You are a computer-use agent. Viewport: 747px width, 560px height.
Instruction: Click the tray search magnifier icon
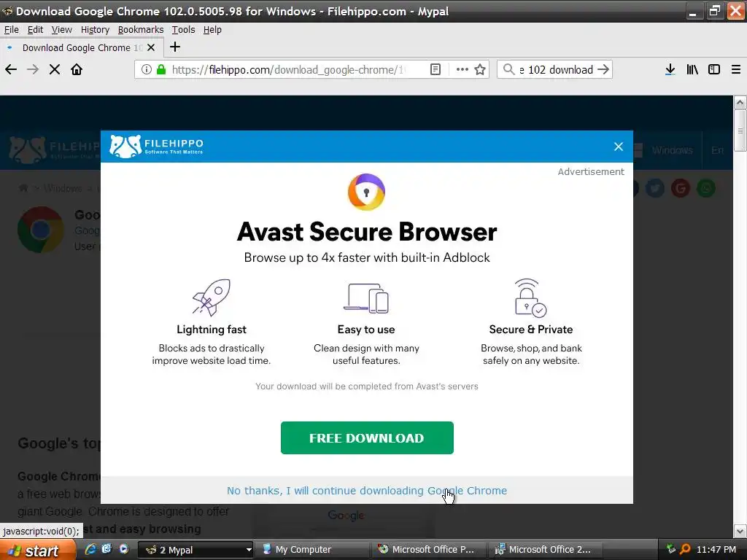[685, 549]
